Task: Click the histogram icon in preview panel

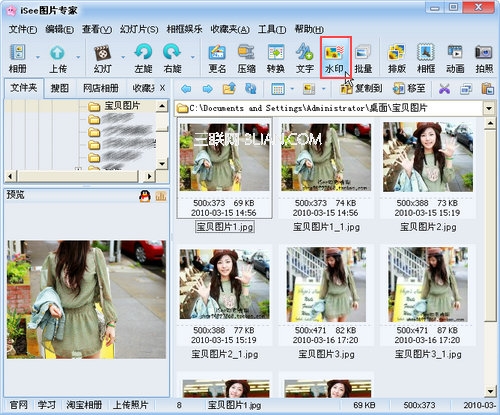Action: [x=161, y=196]
